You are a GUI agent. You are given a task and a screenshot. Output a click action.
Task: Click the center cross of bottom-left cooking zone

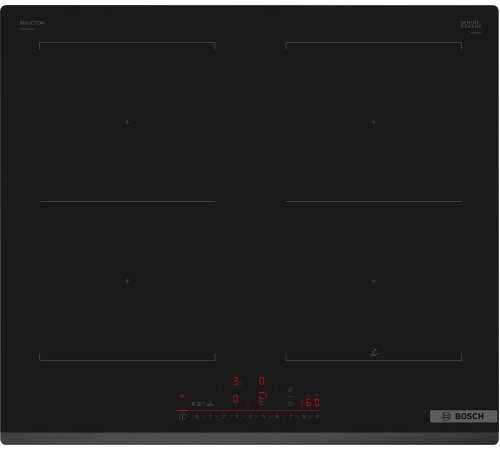coord(127,281)
